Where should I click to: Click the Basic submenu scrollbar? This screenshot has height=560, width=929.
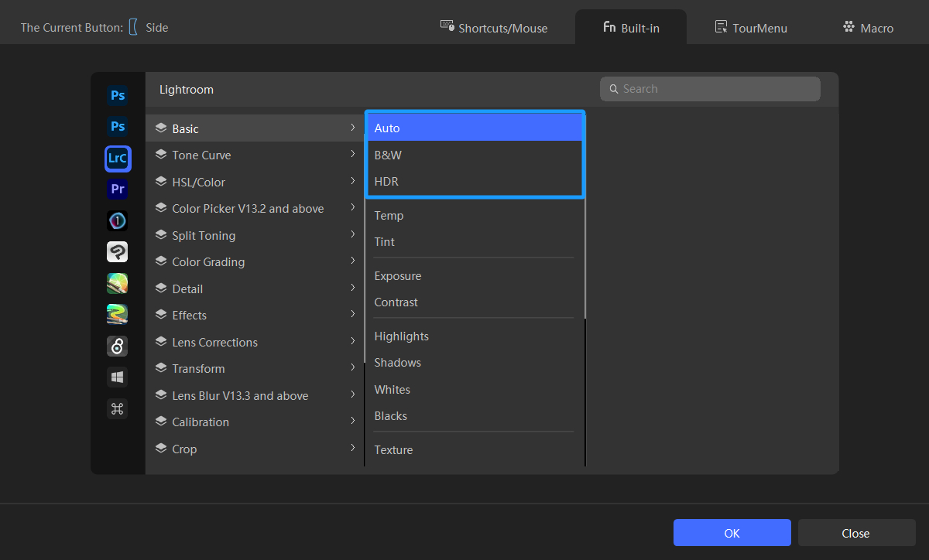tap(585, 217)
